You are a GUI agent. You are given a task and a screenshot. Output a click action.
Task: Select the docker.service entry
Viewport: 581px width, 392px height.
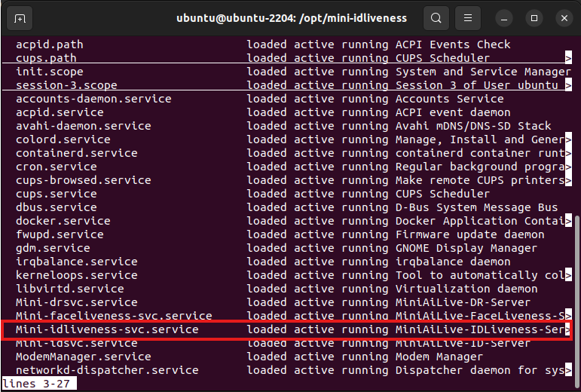pyautogui.click(x=63, y=221)
